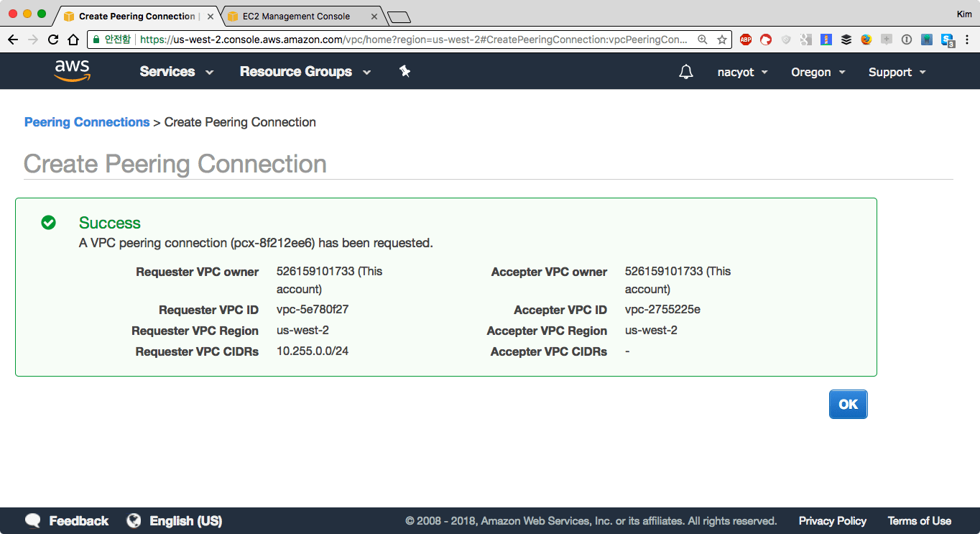
Task: Open the nacyot account menu
Action: 742,72
